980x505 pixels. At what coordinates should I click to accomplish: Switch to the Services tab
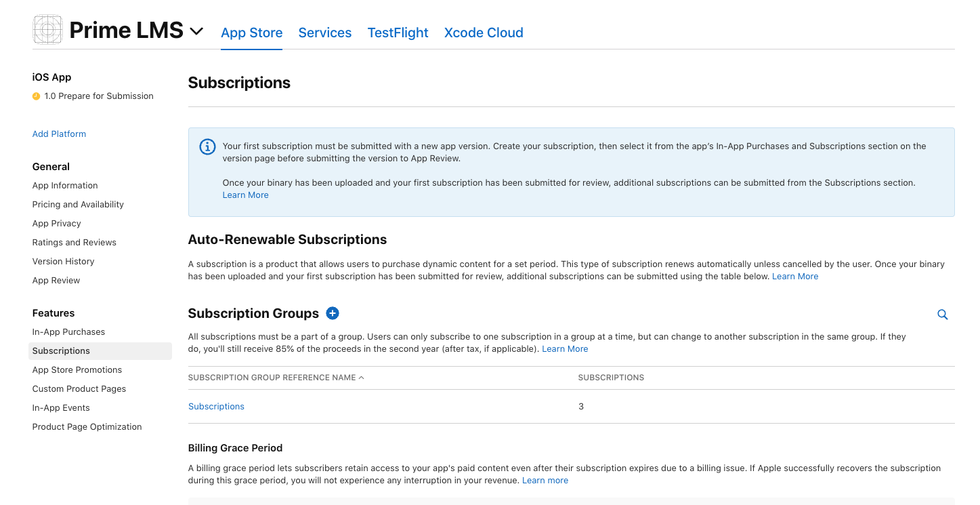324,33
